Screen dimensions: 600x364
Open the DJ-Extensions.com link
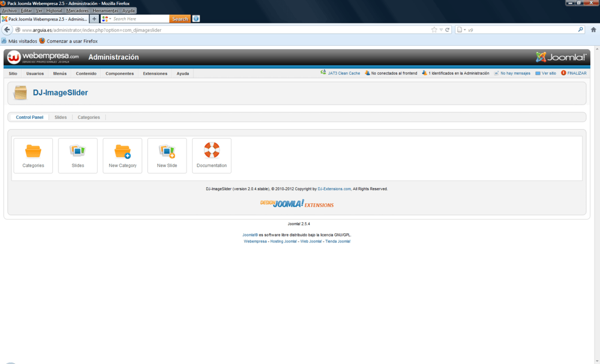pyautogui.click(x=334, y=189)
